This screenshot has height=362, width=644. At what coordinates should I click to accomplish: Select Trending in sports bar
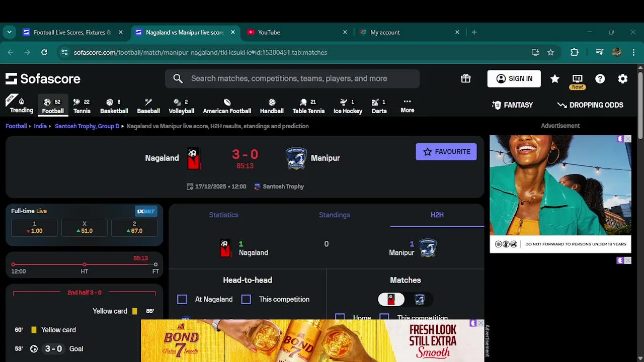pyautogui.click(x=22, y=106)
